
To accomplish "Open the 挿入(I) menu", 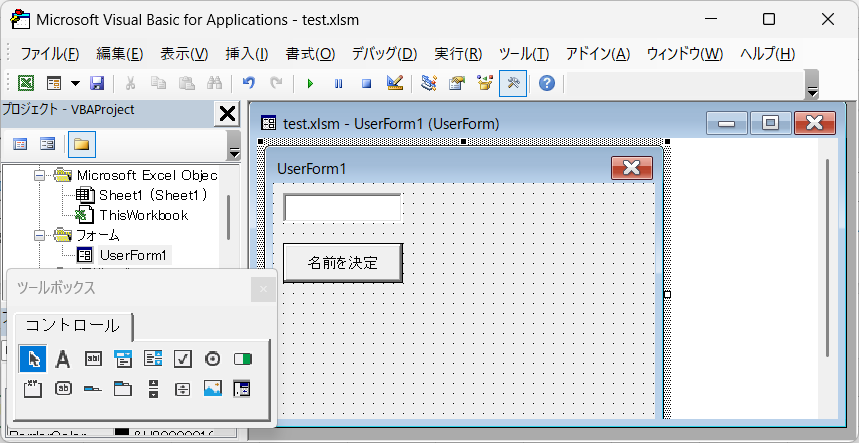I will coord(247,54).
